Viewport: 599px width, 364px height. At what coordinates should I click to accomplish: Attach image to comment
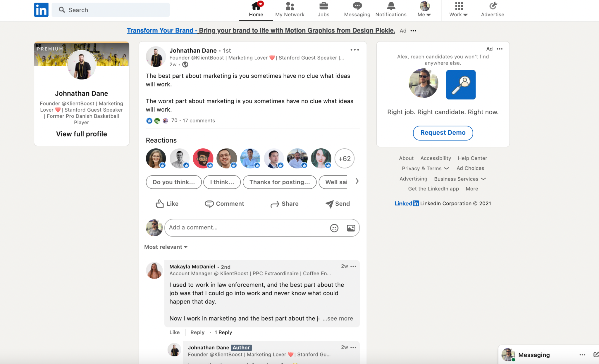pos(351,228)
